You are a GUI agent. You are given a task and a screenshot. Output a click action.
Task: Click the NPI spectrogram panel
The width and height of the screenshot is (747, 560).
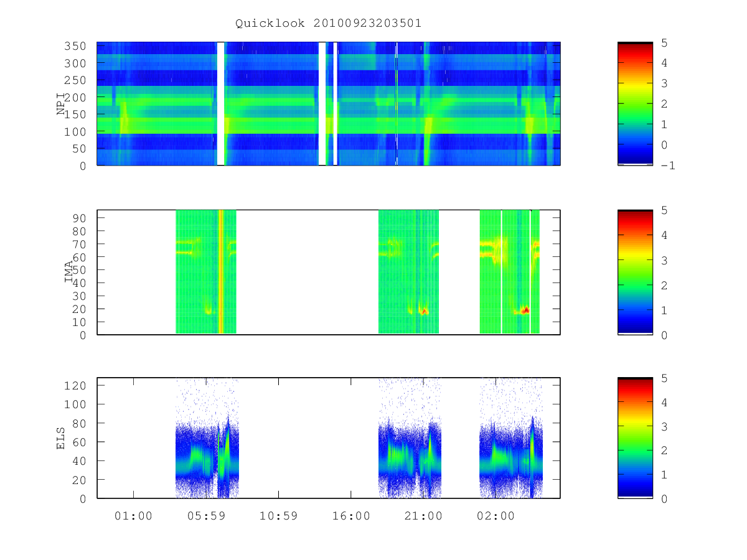(x=329, y=104)
